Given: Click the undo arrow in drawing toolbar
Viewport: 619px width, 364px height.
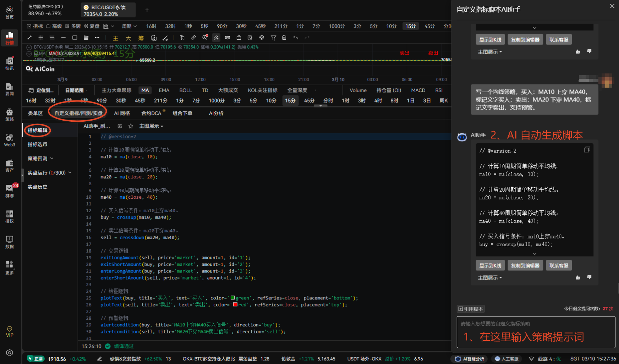Looking at the screenshot, I should click(x=295, y=38).
